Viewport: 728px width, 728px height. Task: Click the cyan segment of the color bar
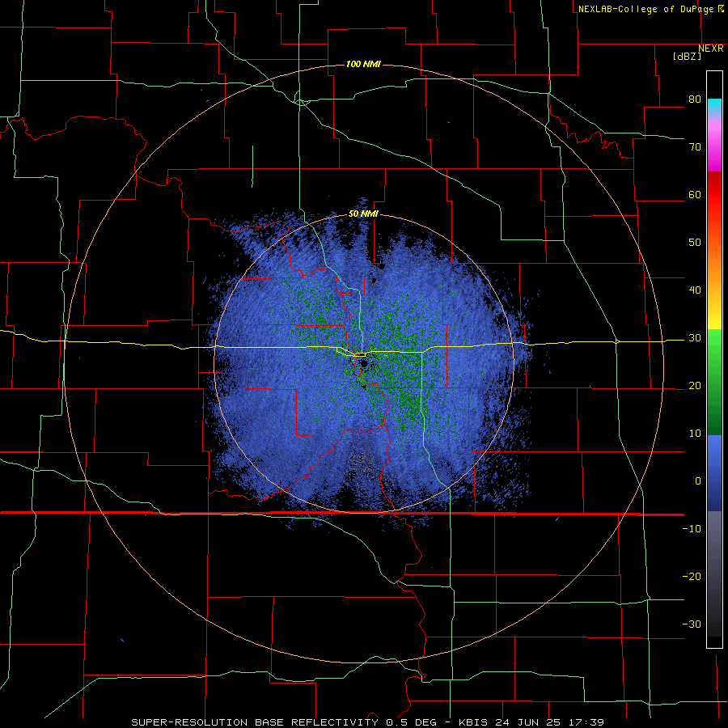[x=714, y=106]
